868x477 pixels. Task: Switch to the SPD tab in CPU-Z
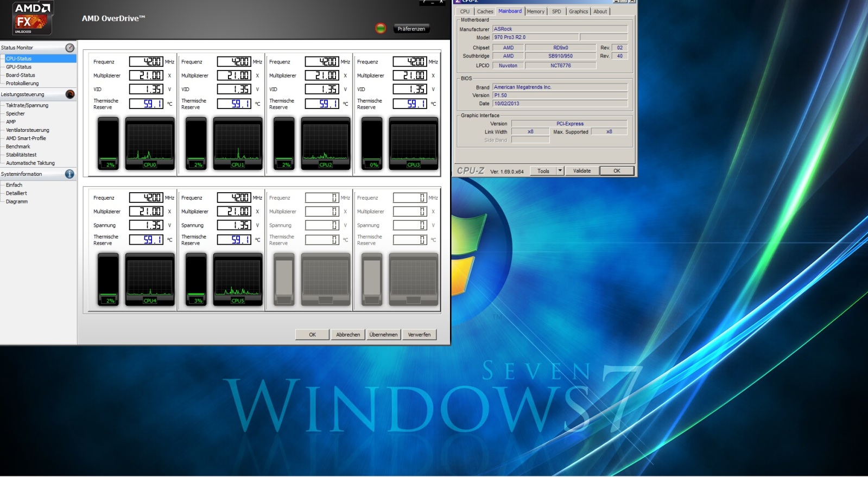(556, 11)
